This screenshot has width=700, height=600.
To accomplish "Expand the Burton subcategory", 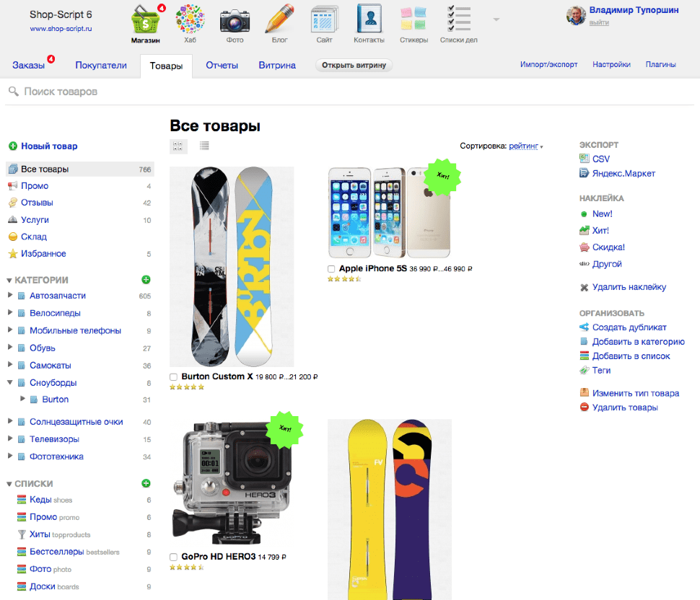I will 22,399.
